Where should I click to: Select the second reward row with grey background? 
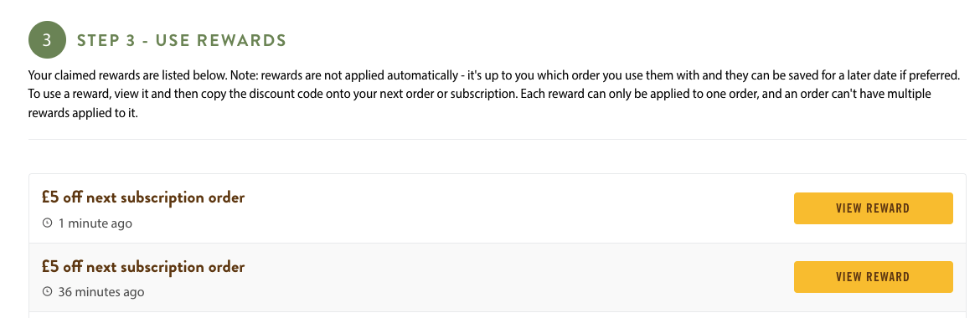tap(498, 277)
